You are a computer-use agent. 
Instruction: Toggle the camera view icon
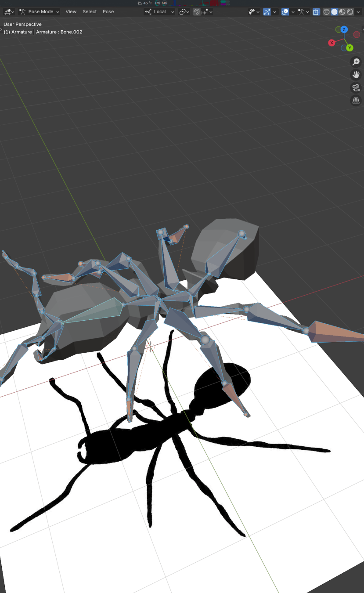click(356, 87)
